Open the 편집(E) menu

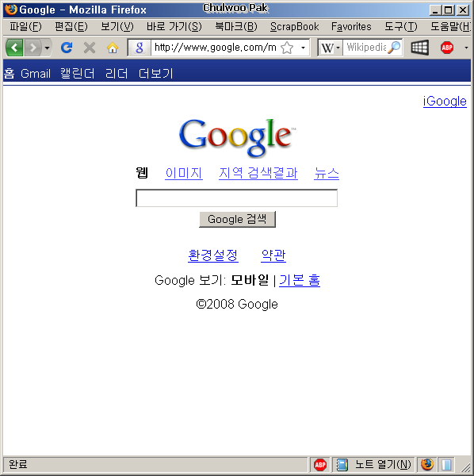click(x=71, y=27)
